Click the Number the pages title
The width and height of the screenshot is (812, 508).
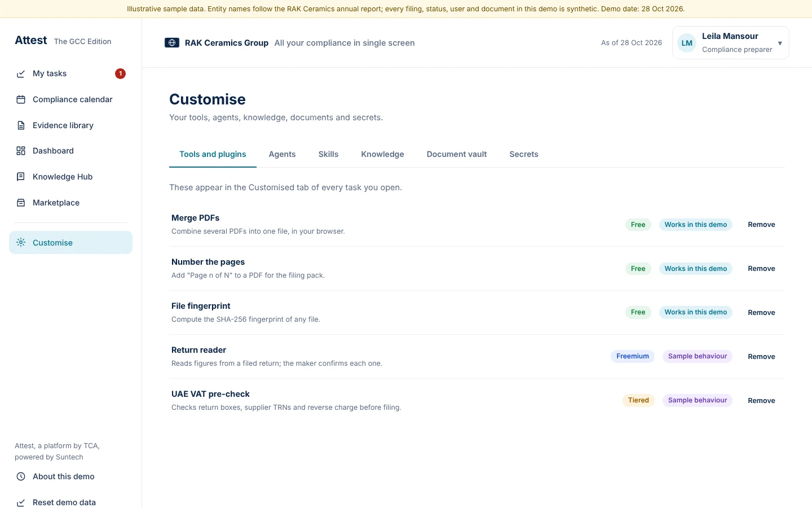click(x=208, y=262)
